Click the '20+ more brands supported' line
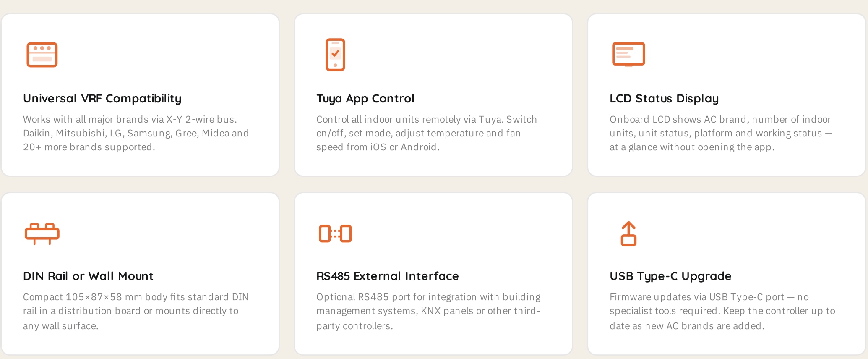 coord(89,147)
